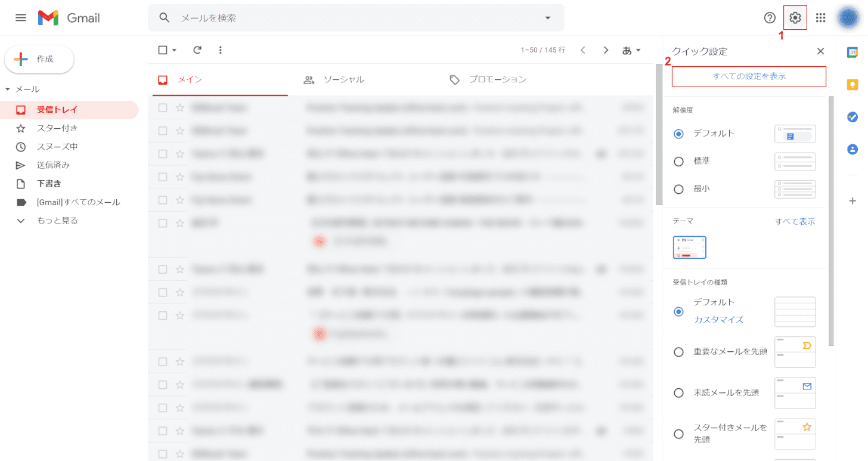
Task: Open the Google apps grid
Action: 821,18
